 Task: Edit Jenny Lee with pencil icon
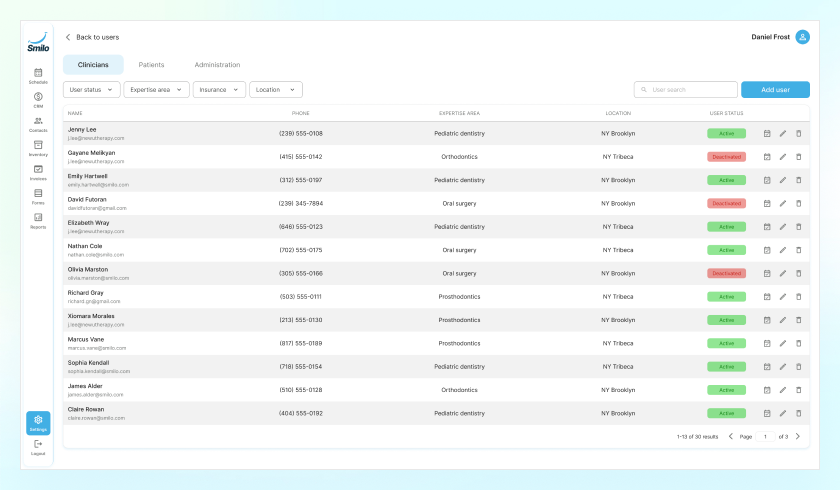click(783, 133)
